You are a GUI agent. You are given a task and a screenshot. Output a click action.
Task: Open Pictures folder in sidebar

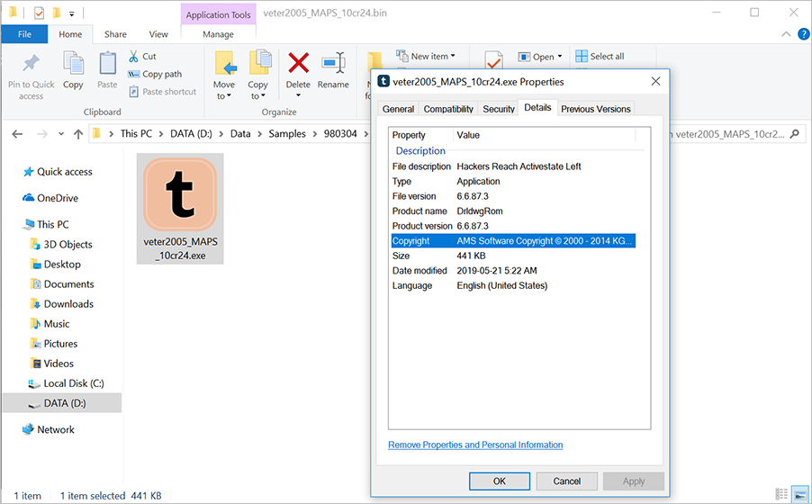coord(54,344)
